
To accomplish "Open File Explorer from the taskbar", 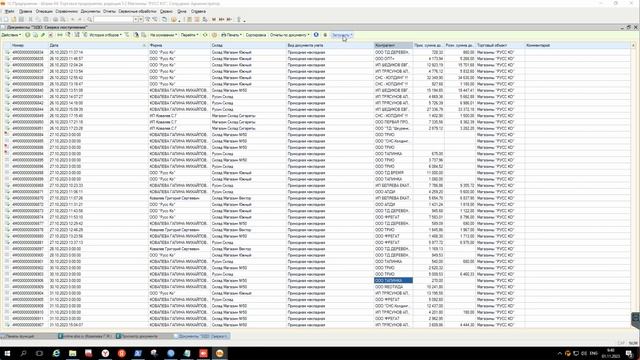I will (73, 353).
